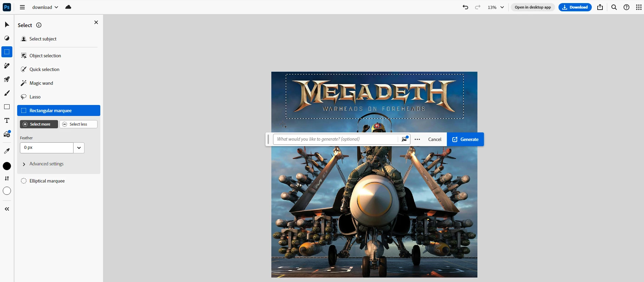
Task: Select the Type tool
Action: click(x=7, y=120)
